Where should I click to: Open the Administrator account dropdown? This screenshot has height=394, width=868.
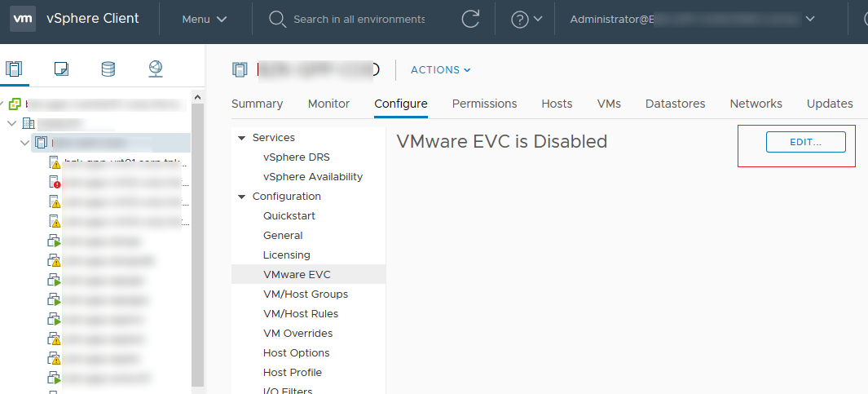(x=692, y=19)
